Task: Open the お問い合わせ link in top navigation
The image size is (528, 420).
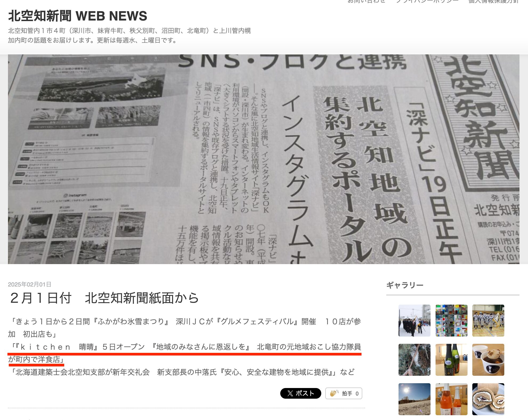Action: coord(366,2)
